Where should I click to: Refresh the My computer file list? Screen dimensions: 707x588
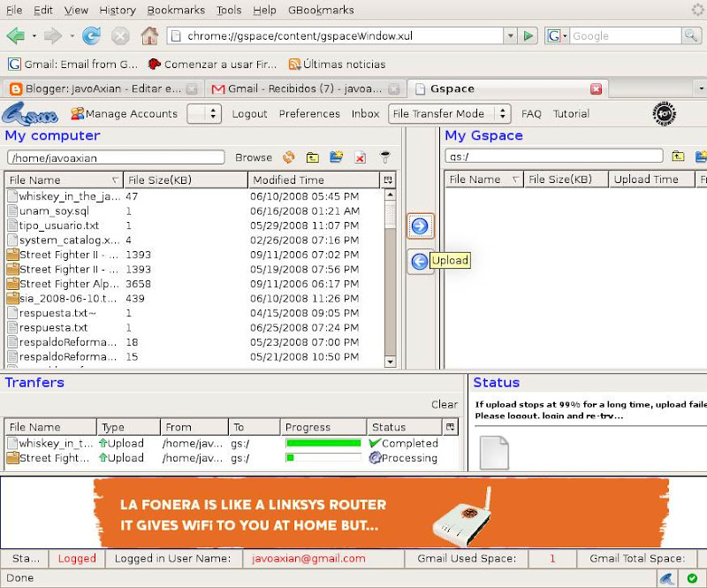[x=289, y=157]
